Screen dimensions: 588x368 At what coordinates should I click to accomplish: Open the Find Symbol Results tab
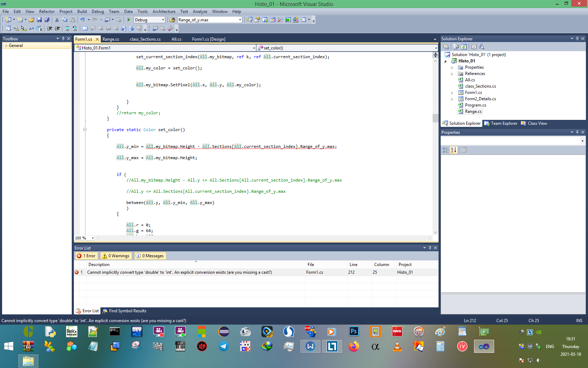(x=124, y=311)
